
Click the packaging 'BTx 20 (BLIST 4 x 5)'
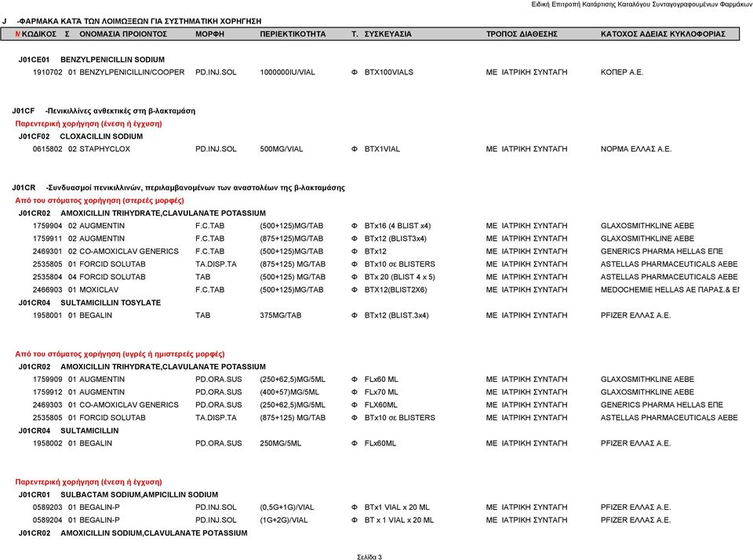[399, 277]
